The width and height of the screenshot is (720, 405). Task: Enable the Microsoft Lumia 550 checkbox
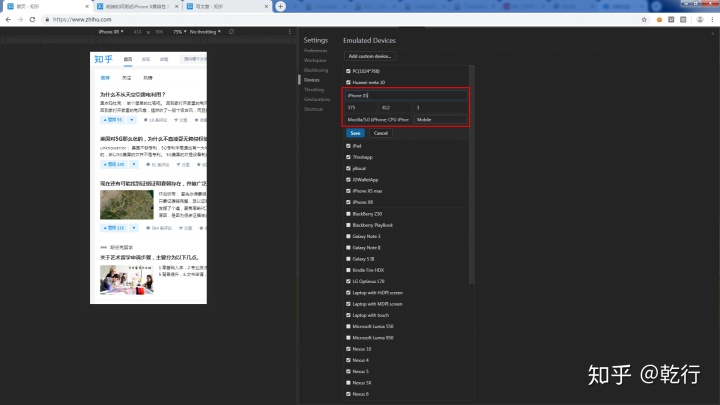[x=348, y=326]
